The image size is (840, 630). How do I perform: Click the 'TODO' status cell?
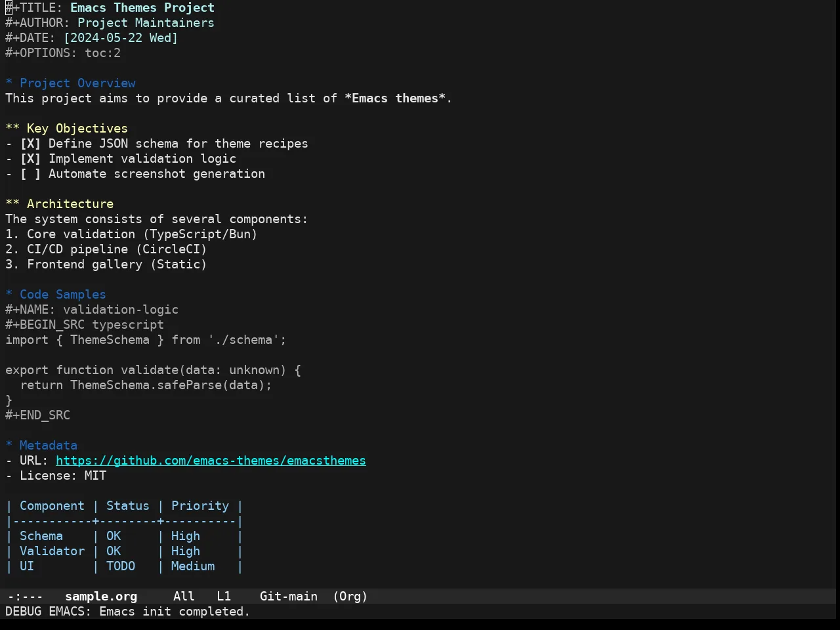[x=121, y=566]
